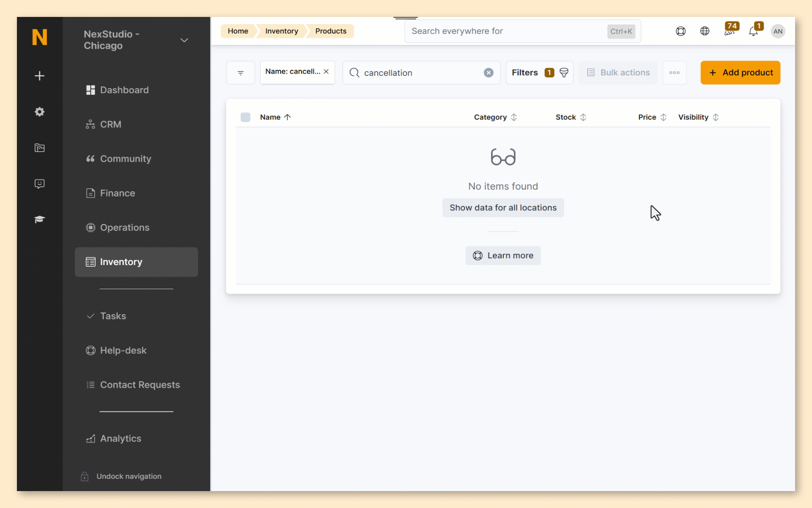The height and width of the screenshot is (508, 812).
Task: Open the folder files icon in left rail
Action: point(39,148)
